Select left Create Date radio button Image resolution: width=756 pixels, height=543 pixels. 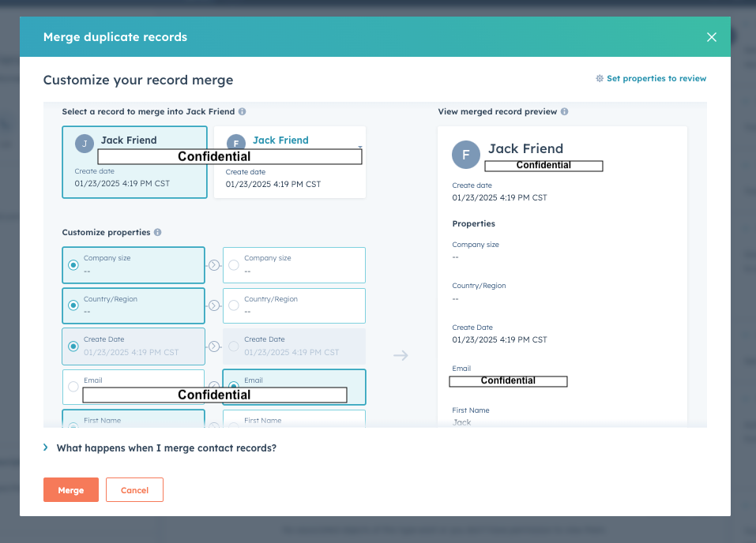coord(73,346)
